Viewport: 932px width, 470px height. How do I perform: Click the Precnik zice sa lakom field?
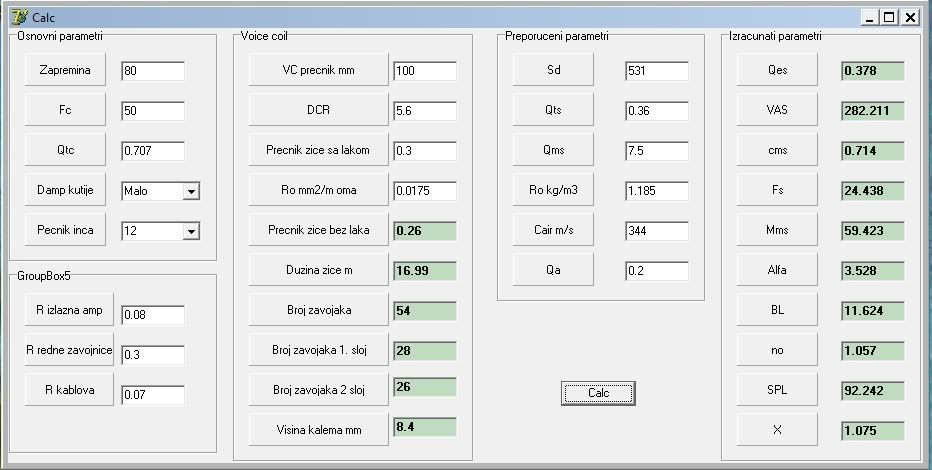click(x=425, y=151)
